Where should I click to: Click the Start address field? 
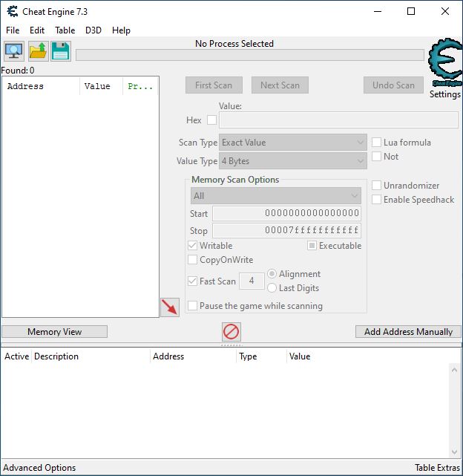tap(286, 213)
